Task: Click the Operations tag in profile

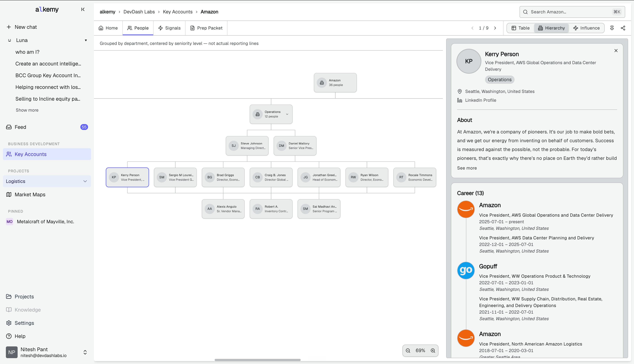Action: pyautogui.click(x=500, y=80)
